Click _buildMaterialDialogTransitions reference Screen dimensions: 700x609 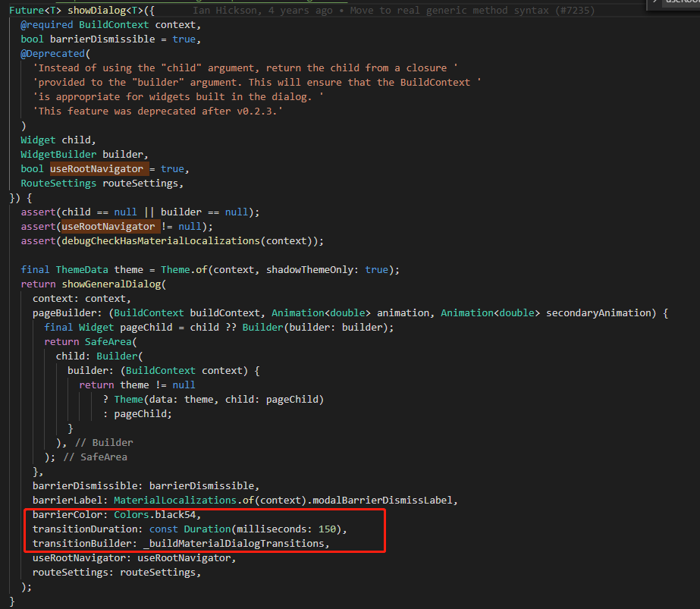click(x=234, y=543)
